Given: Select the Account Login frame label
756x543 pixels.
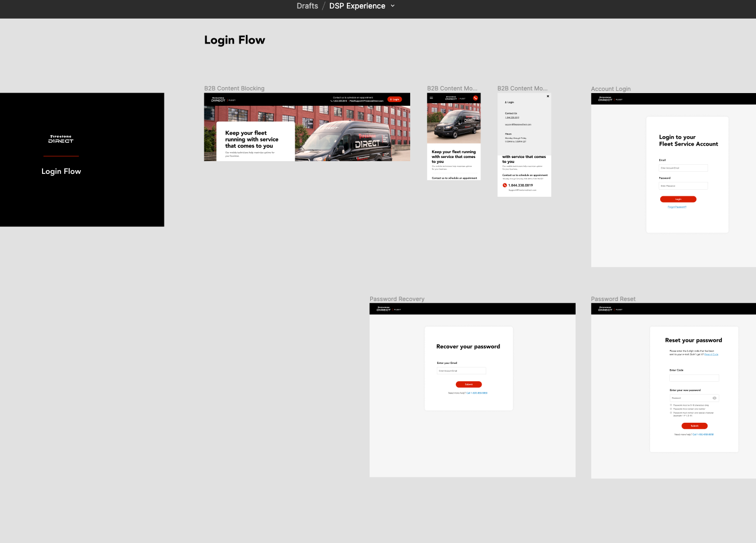Looking at the screenshot, I should point(611,89).
